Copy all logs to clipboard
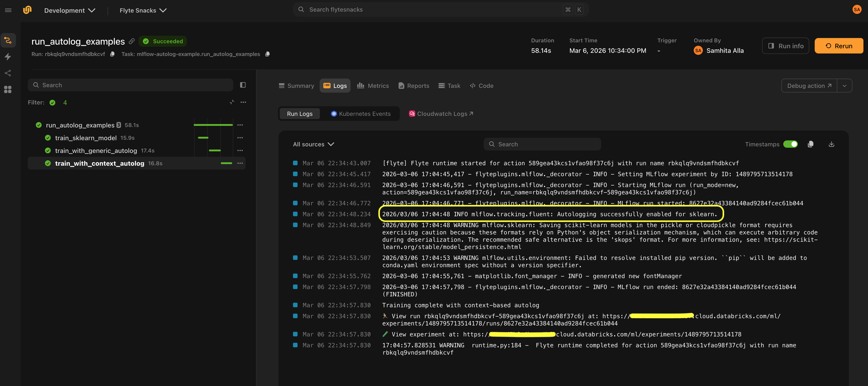 coord(810,144)
